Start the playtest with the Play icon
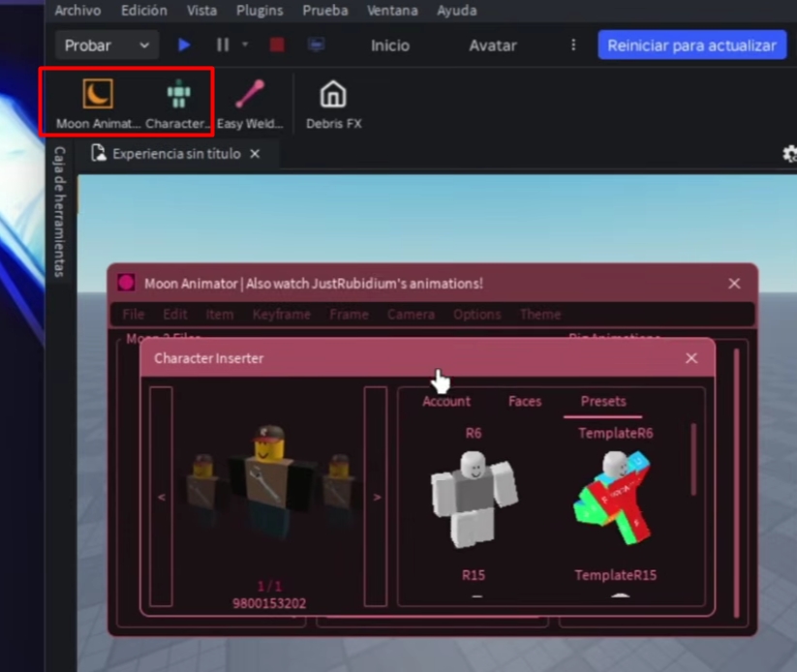 tap(184, 46)
